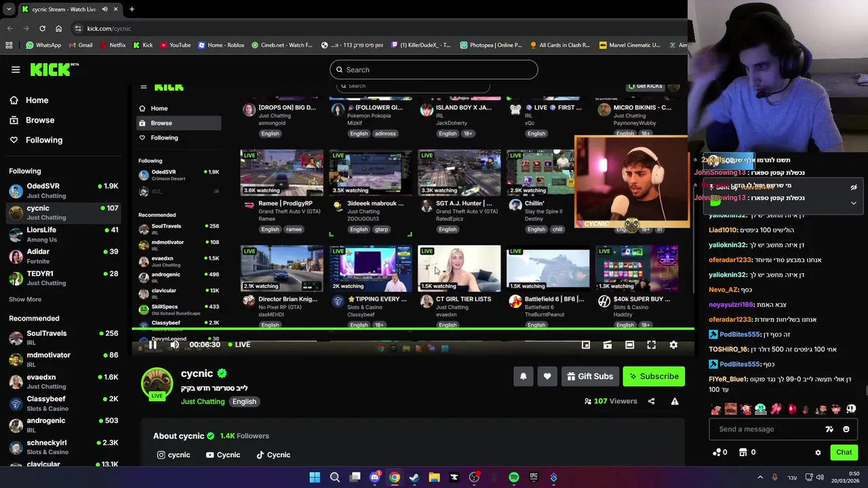Go to the browser home page icon
The width and height of the screenshot is (868, 488).
58,28
